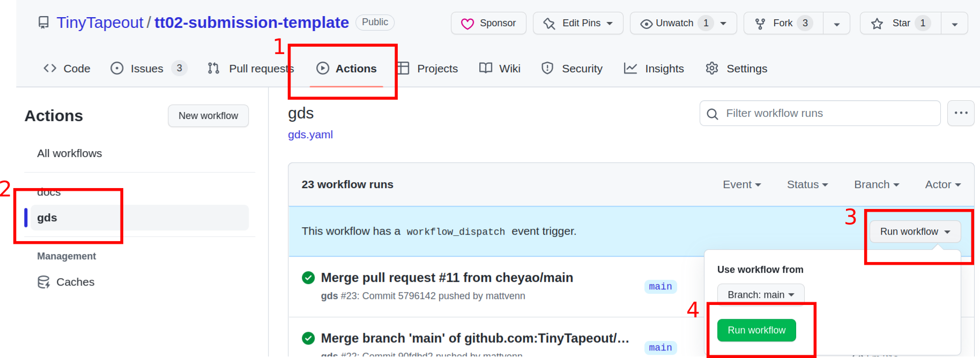980x358 pixels.
Task: Expand the Fork options caret
Action: [x=837, y=24]
